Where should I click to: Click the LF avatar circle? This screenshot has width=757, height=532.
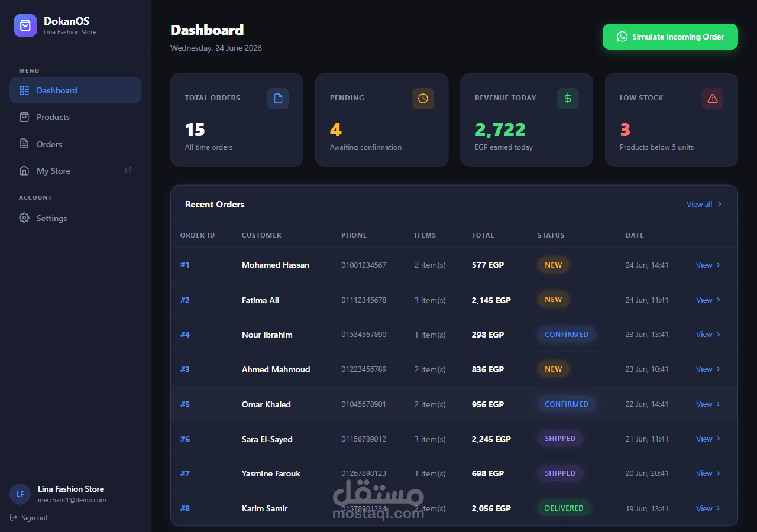(x=20, y=494)
